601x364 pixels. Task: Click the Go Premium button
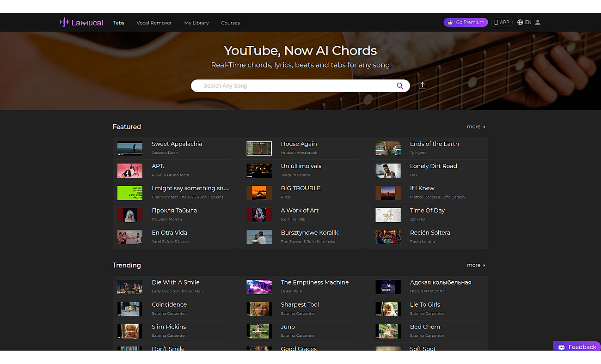466,22
